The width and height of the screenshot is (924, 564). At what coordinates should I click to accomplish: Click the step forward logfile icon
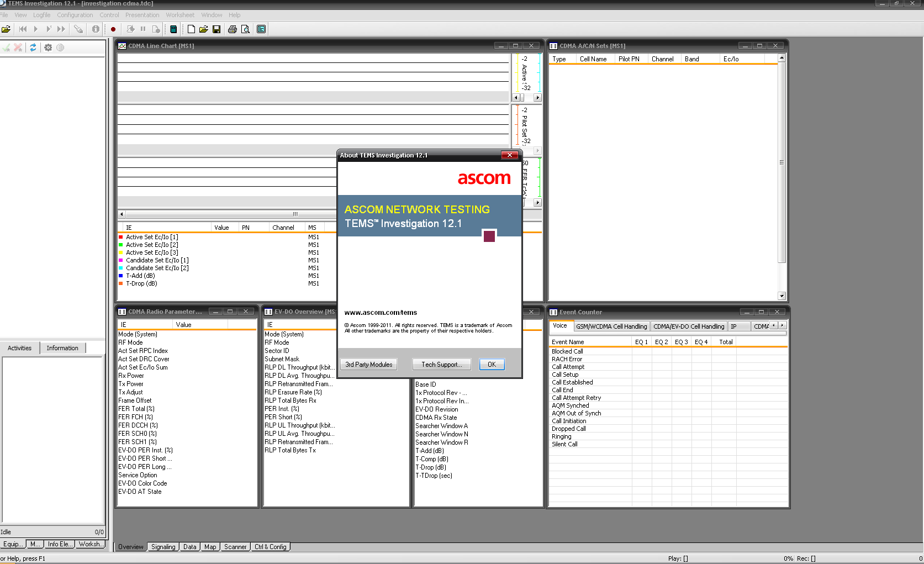tap(49, 29)
